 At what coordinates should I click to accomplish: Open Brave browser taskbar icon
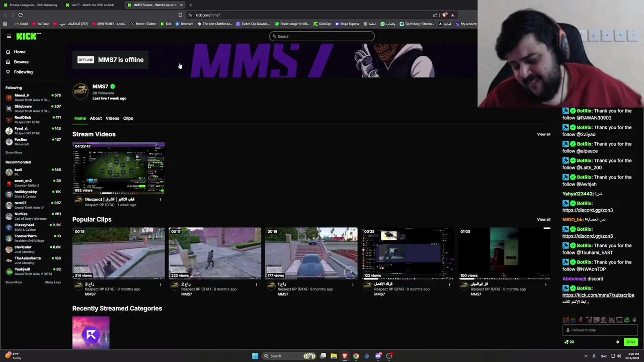(345, 356)
